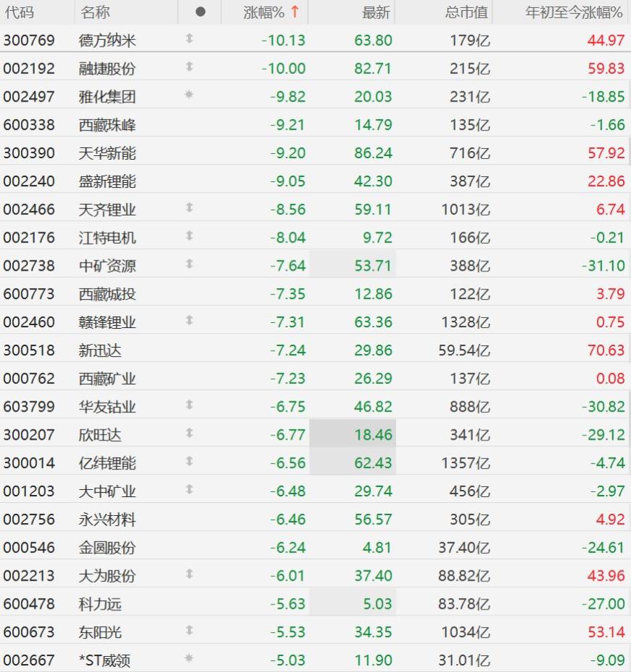Sort by the 总市值 column header
631x672 pixels.
point(466,12)
